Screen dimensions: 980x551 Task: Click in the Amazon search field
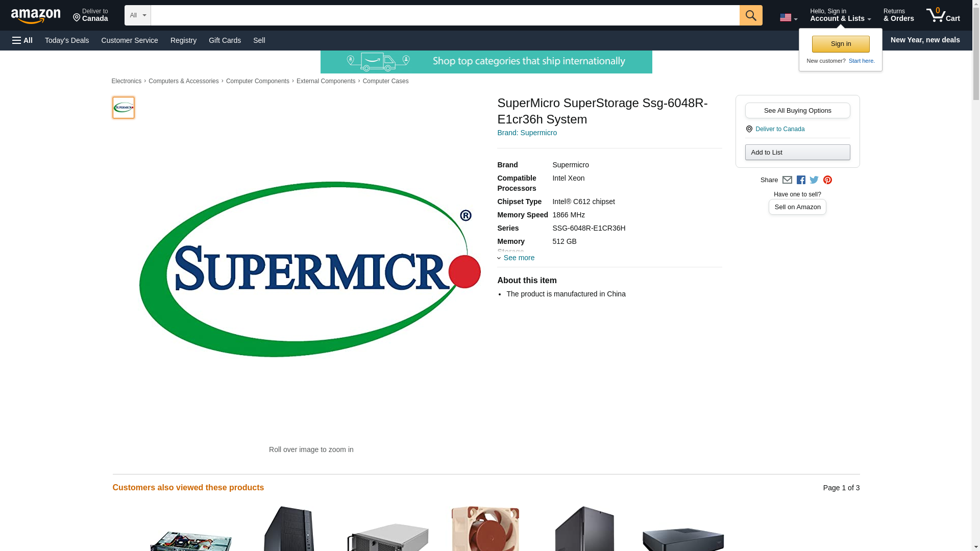(445, 15)
